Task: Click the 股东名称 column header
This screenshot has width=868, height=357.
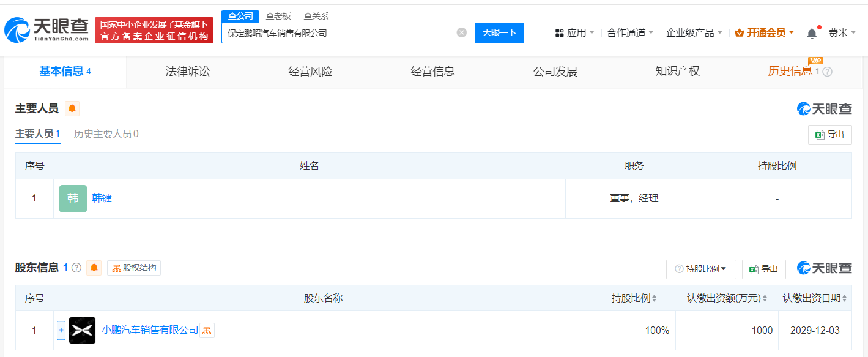Action: pos(323,298)
